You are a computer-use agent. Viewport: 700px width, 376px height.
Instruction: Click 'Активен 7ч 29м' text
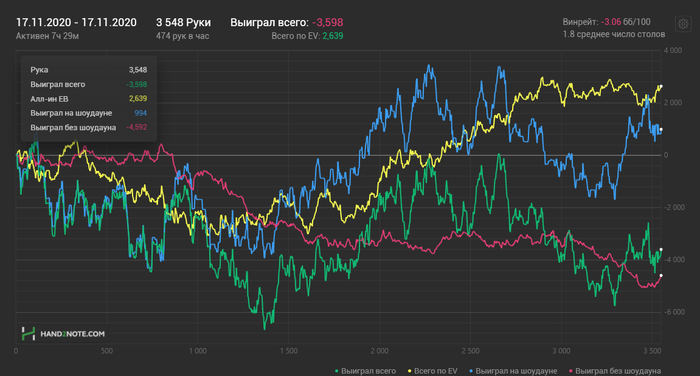click(47, 36)
